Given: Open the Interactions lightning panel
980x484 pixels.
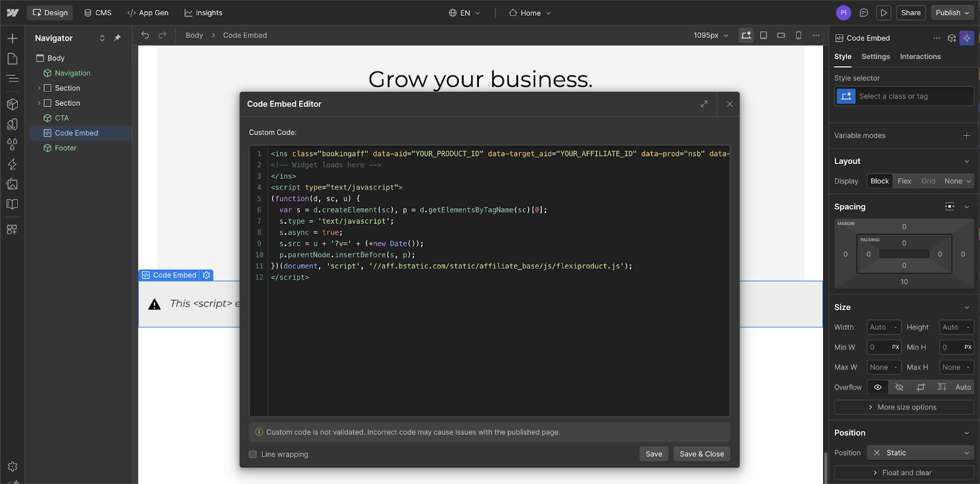Looking at the screenshot, I should click(x=12, y=165).
